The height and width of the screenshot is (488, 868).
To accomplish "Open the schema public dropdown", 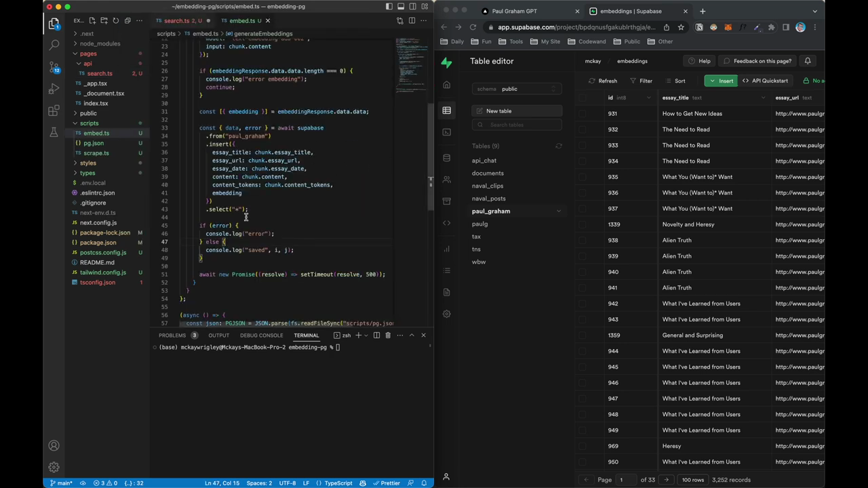I will tap(517, 89).
